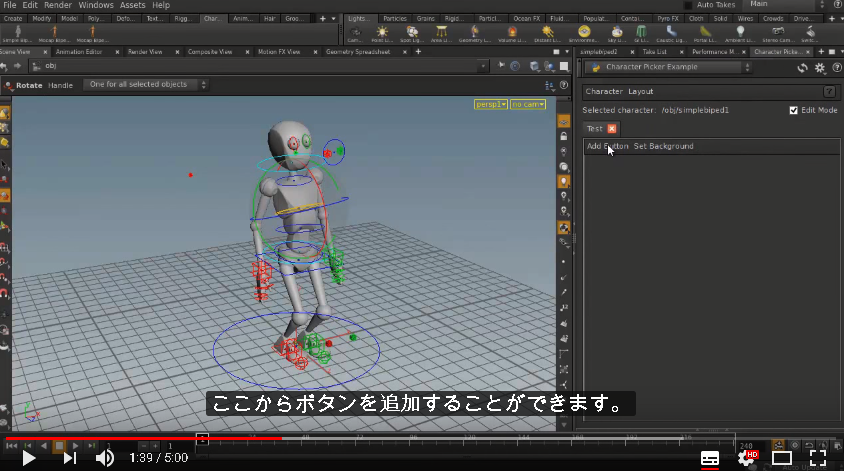Open the no cam camera dropdown
844x471 pixels.
[x=528, y=104]
